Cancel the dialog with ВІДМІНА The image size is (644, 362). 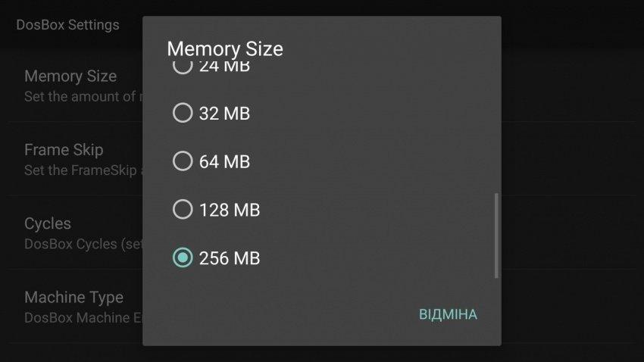click(x=448, y=314)
